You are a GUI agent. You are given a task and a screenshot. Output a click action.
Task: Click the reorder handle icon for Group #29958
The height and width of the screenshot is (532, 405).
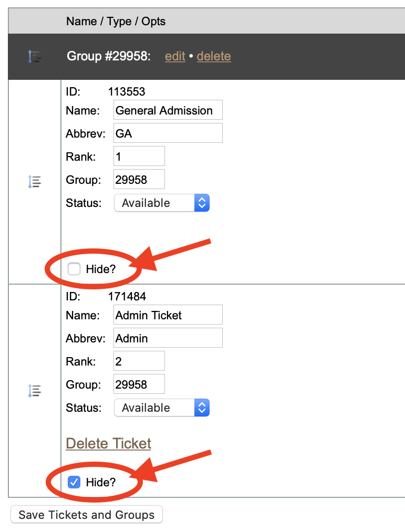click(x=34, y=56)
